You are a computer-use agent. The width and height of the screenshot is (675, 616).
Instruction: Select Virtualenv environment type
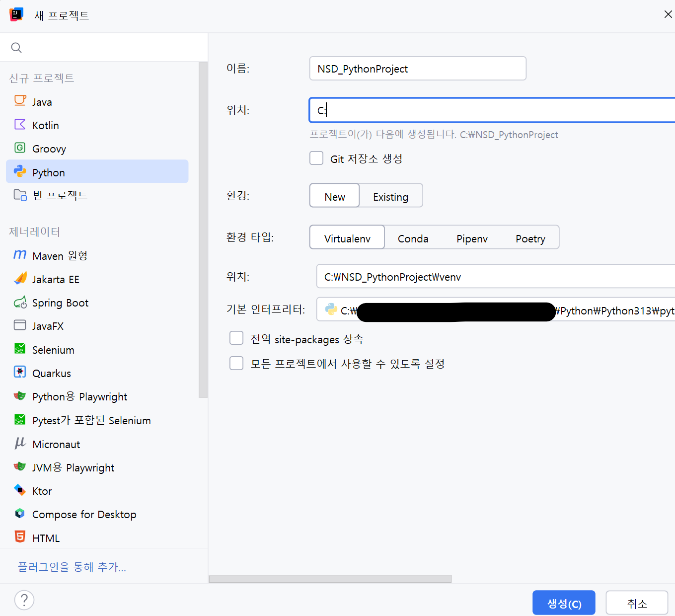347,237
